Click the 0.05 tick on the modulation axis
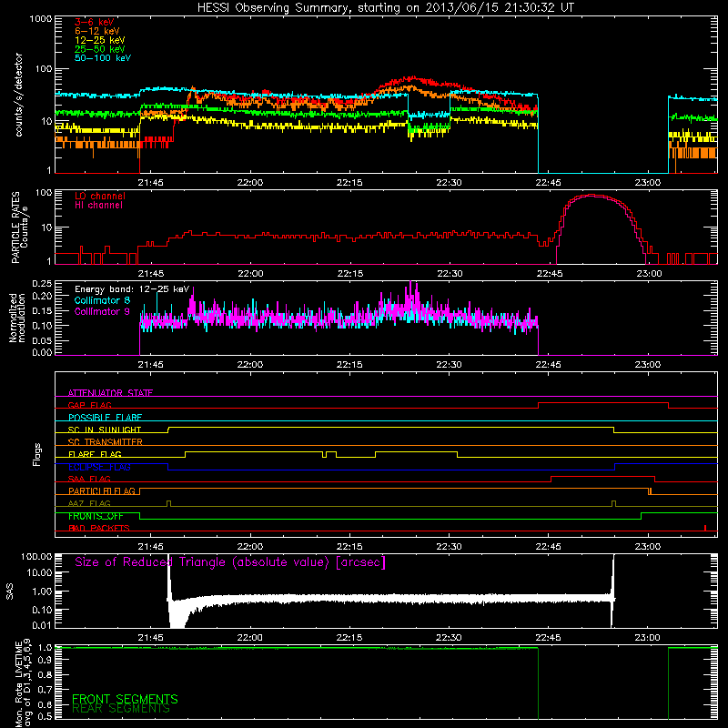 [x=42, y=340]
